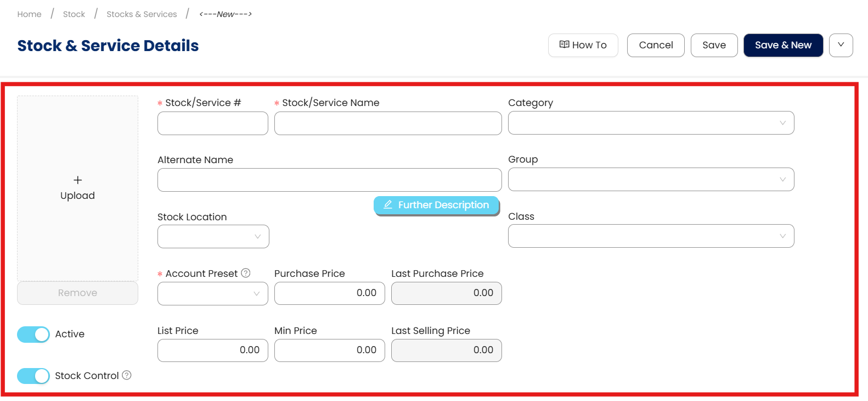Click the Stock Control help icon
Image resolution: width=868 pixels, height=401 pixels.
pyautogui.click(x=127, y=375)
